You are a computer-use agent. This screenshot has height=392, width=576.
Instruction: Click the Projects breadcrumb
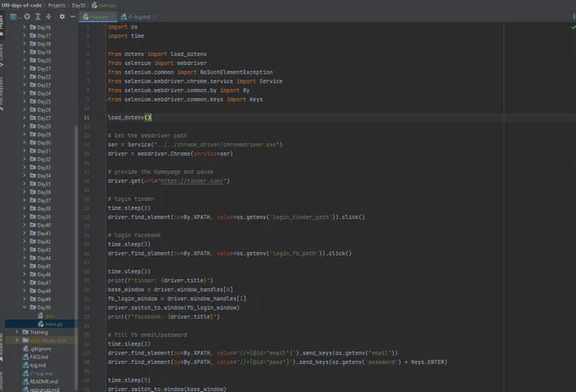pyautogui.click(x=57, y=5)
